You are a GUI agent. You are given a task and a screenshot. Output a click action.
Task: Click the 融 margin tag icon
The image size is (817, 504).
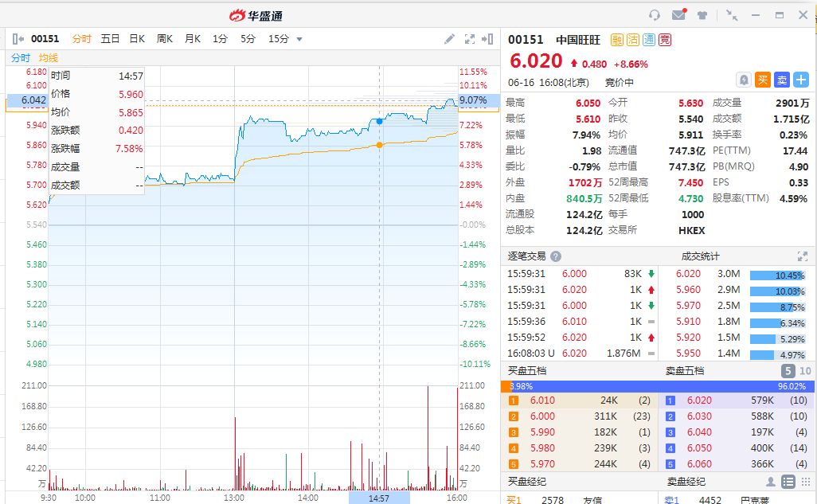tap(617, 40)
